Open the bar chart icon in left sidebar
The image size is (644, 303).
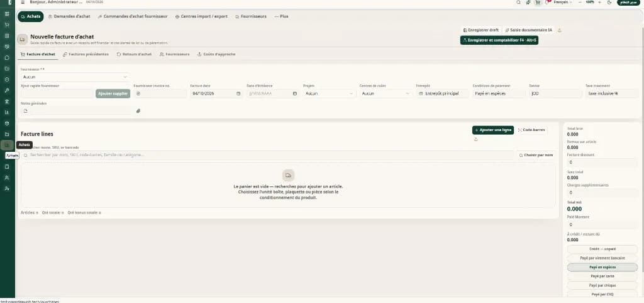(7, 112)
